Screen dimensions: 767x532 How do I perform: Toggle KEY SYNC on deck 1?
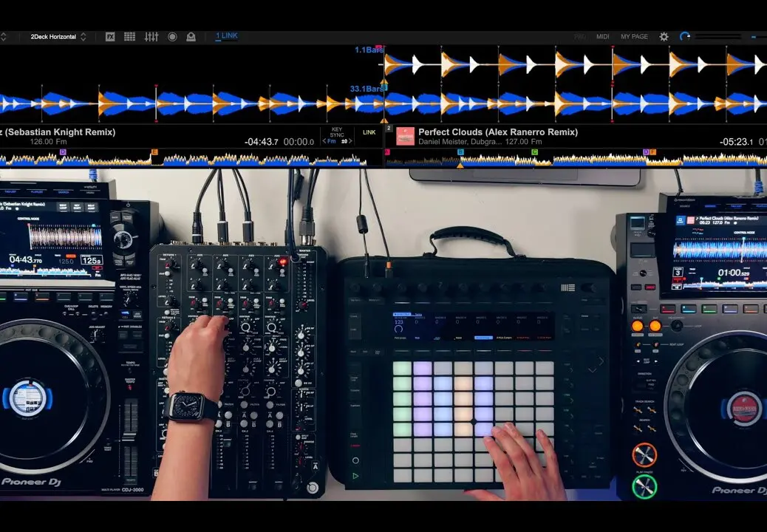337,132
